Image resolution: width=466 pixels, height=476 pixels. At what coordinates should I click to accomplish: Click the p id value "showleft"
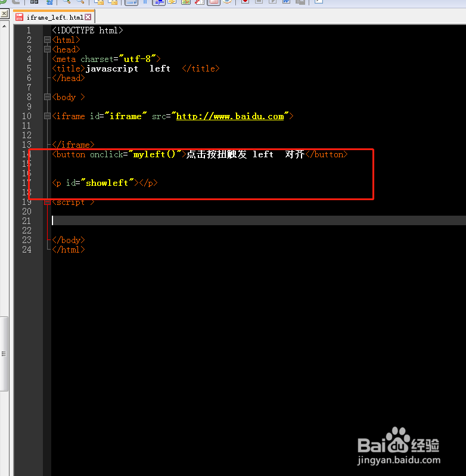107,183
